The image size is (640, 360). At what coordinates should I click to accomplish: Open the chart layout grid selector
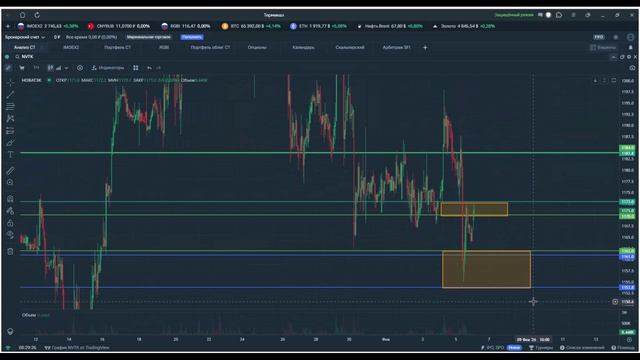click(x=136, y=68)
